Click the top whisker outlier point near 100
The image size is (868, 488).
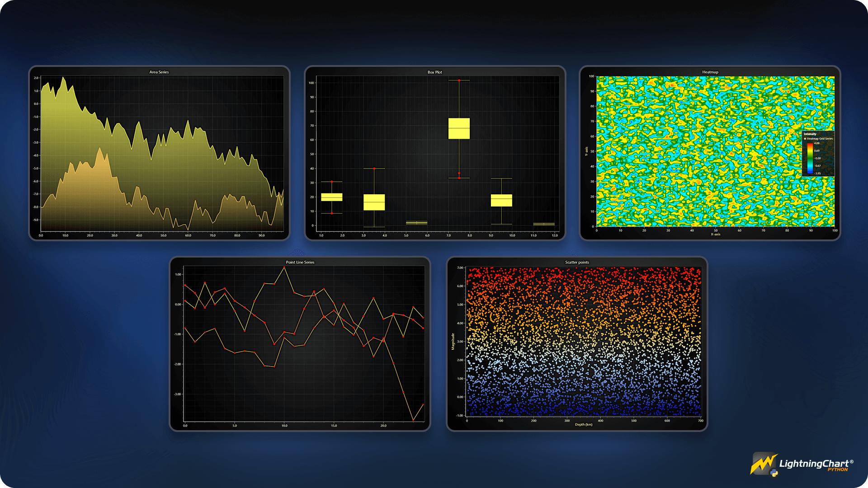click(x=459, y=80)
